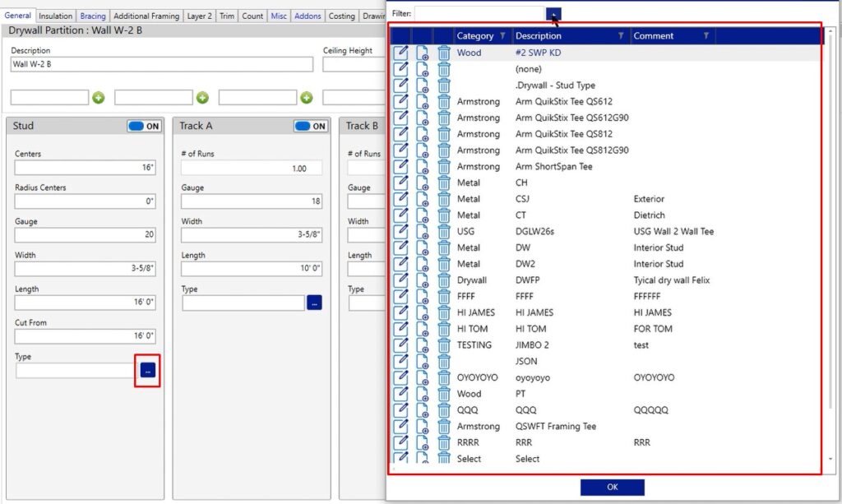
Task: Open the Costing tab
Action: click(341, 15)
